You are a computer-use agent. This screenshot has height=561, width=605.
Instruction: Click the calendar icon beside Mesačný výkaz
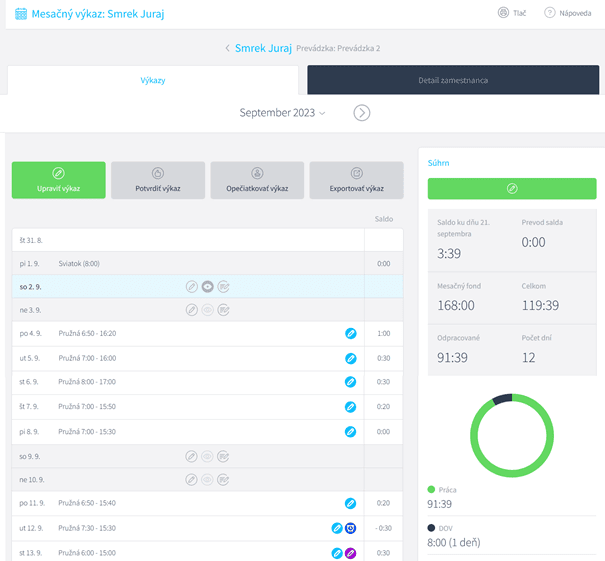point(21,14)
